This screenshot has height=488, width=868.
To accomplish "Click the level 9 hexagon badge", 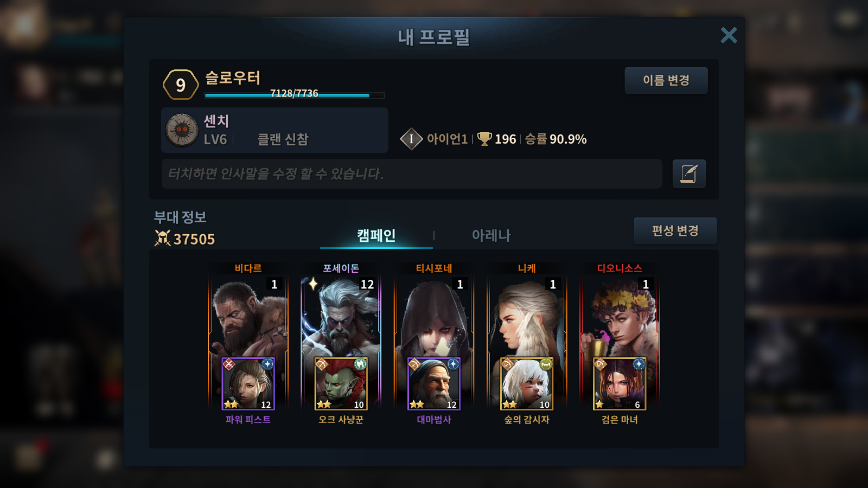I will pos(181,85).
